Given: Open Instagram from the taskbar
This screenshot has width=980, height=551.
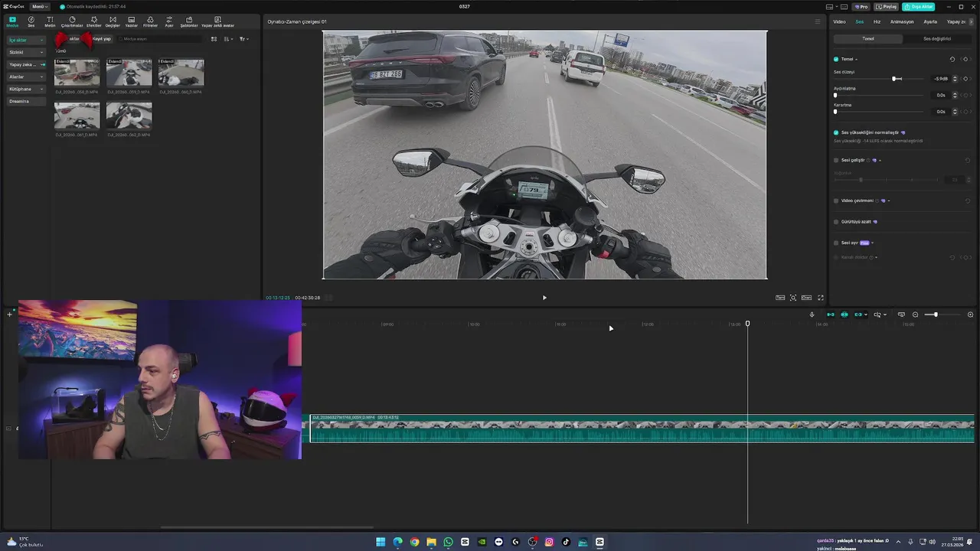Looking at the screenshot, I should pyautogui.click(x=549, y=542).
